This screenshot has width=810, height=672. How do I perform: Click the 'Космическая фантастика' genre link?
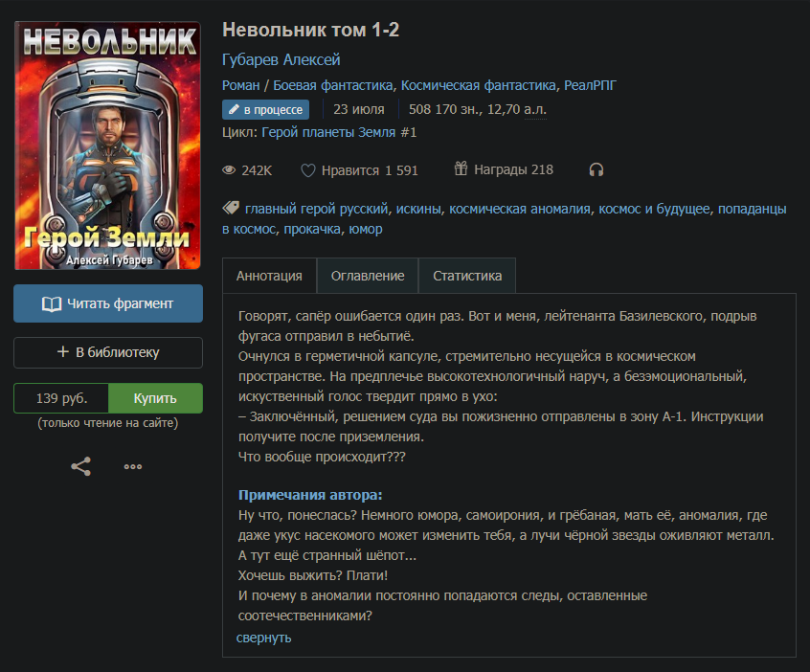(x=479, y=85)
